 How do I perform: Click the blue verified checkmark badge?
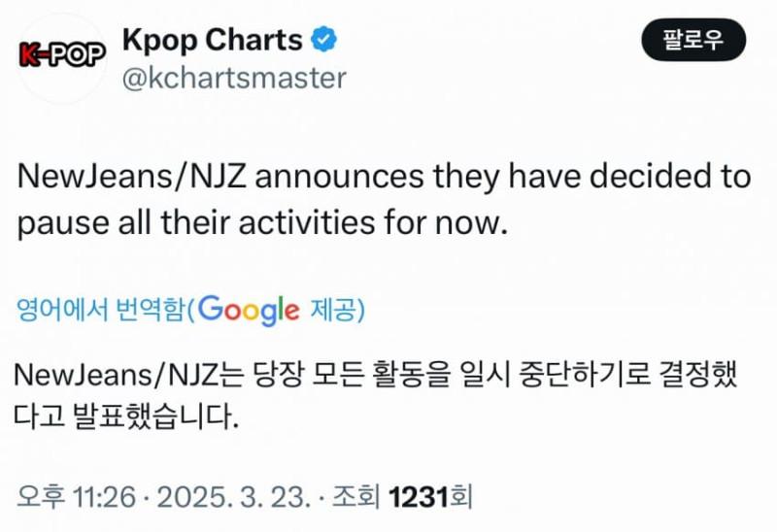click(324, 41)
